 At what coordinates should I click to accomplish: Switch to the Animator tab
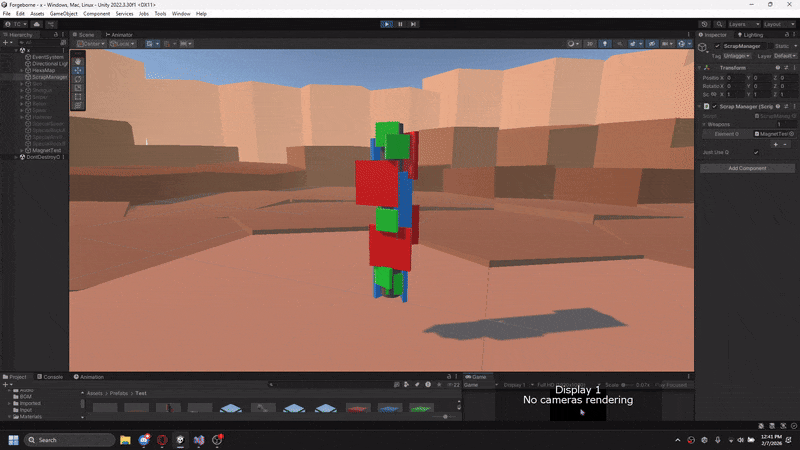(119, 35)
